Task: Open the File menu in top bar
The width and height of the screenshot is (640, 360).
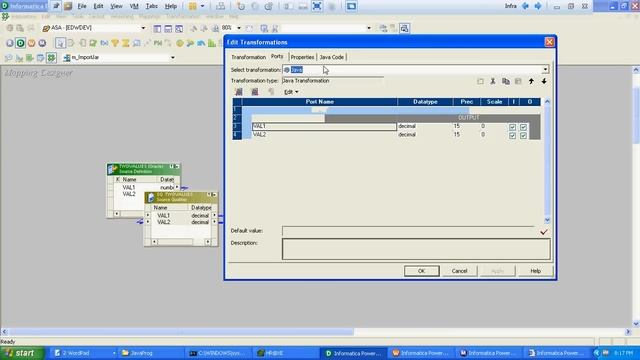Action: pos(82,6)
